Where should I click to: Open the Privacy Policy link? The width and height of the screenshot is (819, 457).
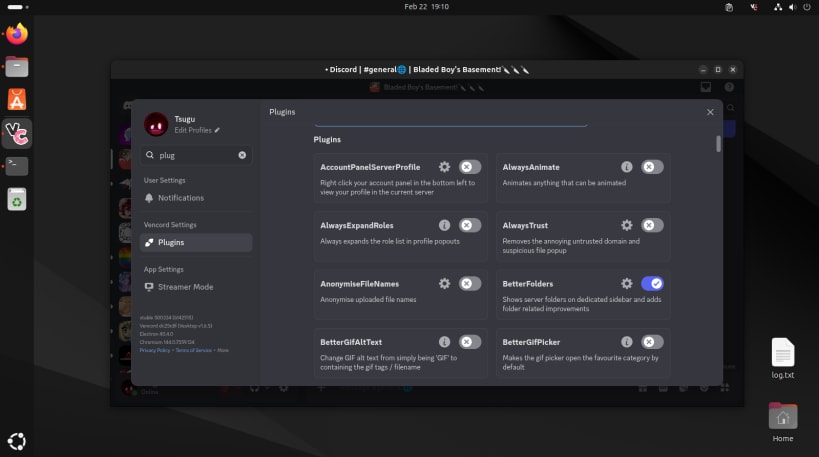point(155,350)
